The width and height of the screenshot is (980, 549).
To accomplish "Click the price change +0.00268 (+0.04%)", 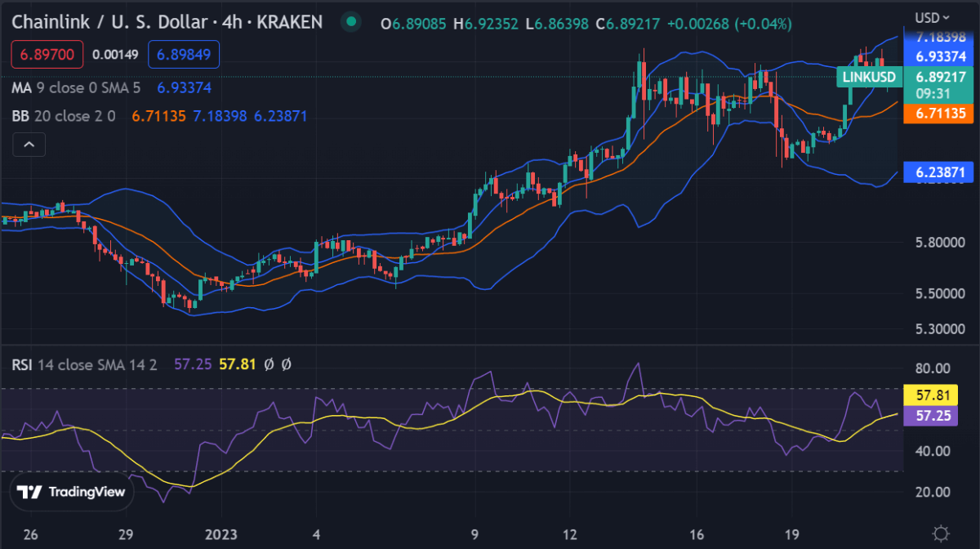I will pos(729,24).
